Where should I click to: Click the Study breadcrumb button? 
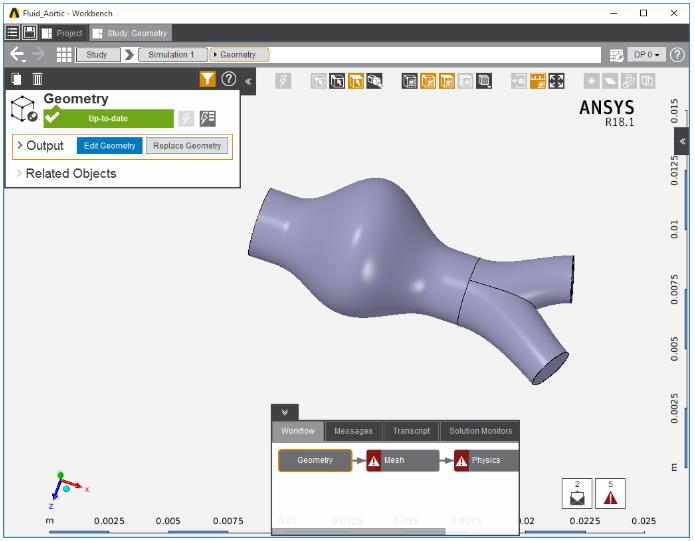coord(98,54)
